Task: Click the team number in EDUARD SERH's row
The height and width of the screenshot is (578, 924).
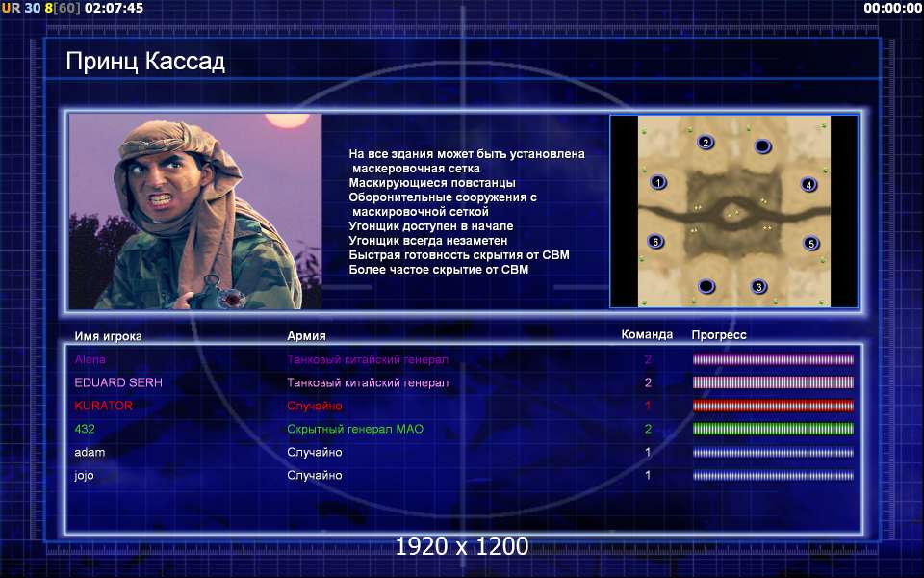Action: coord(648,382)
